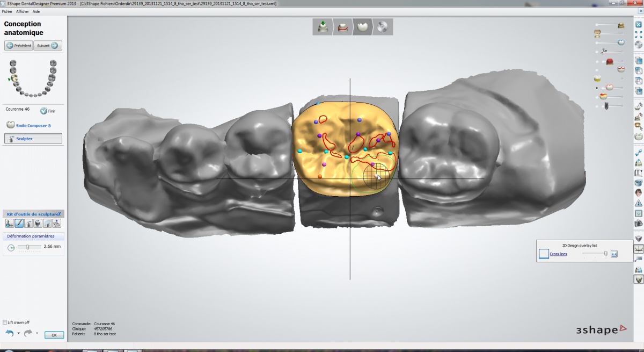The height and width of the screenshot is (352, 644).
Task: Click the 2.66 mm deformation value
Action: (52, 247)
